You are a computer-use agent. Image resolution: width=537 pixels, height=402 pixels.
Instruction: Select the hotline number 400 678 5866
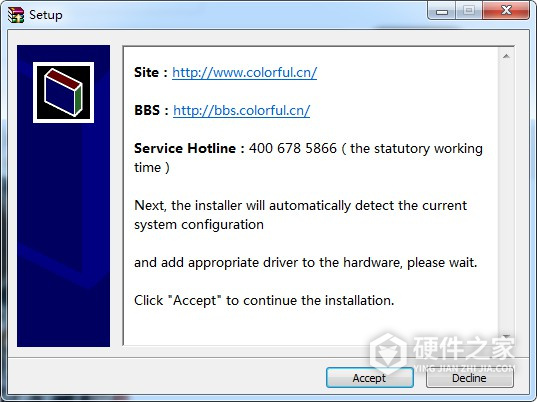pyautogui.click(x=293, y=148)
